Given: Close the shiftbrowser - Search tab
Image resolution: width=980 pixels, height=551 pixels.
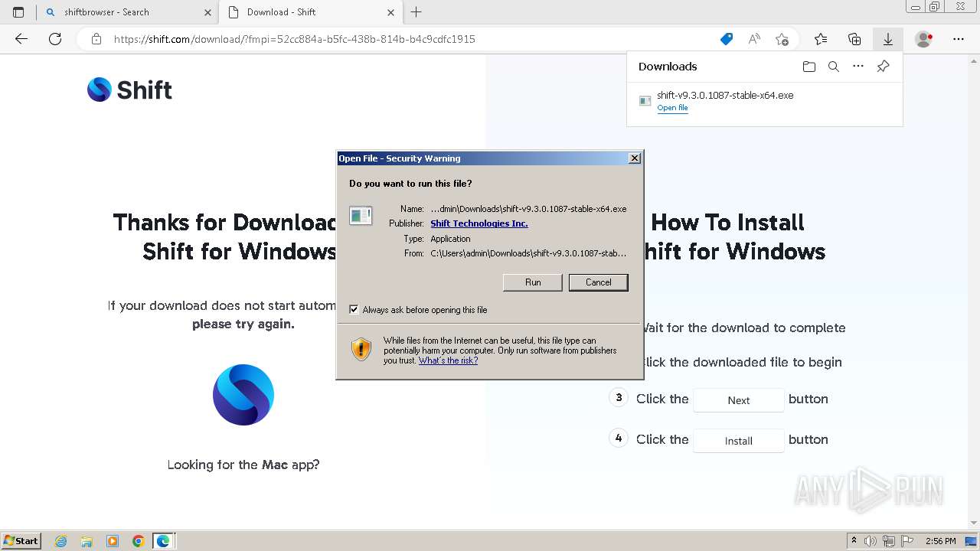Looking at the screenshot, I should click(x=208, y=12).
